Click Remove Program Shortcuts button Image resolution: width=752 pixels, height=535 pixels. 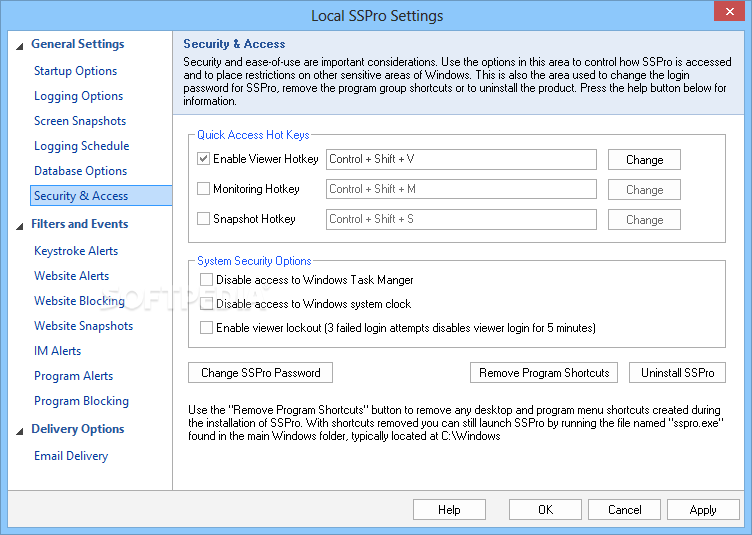coord(544,372)
